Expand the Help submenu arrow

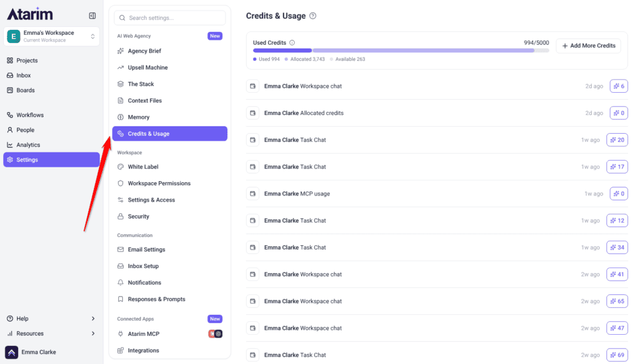93,319
